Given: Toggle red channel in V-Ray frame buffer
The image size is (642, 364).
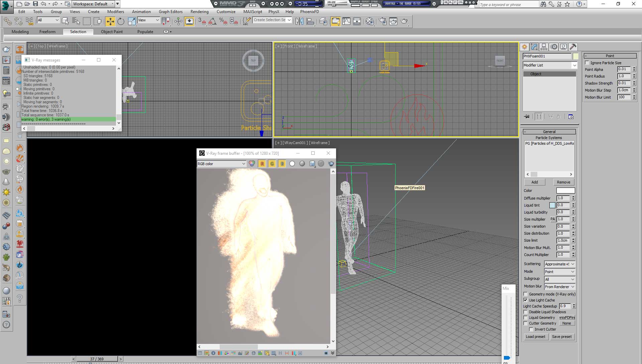Looking at the screenshot, I should point(262,164).
